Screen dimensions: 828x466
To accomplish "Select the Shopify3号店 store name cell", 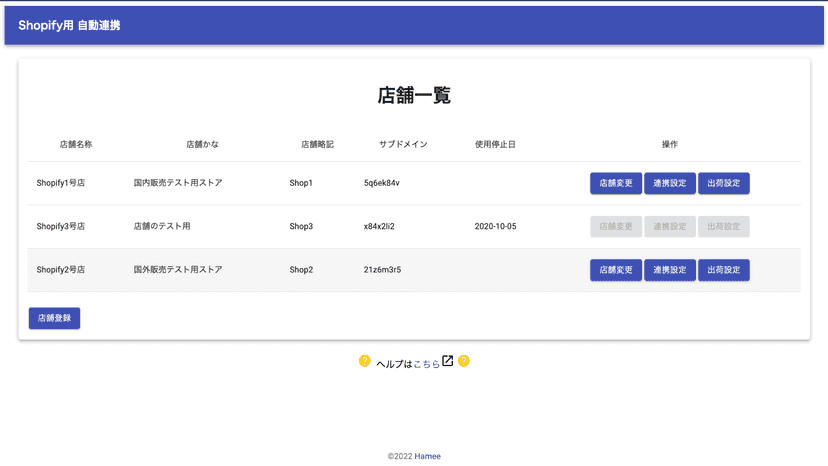I will tap(61, 227).
